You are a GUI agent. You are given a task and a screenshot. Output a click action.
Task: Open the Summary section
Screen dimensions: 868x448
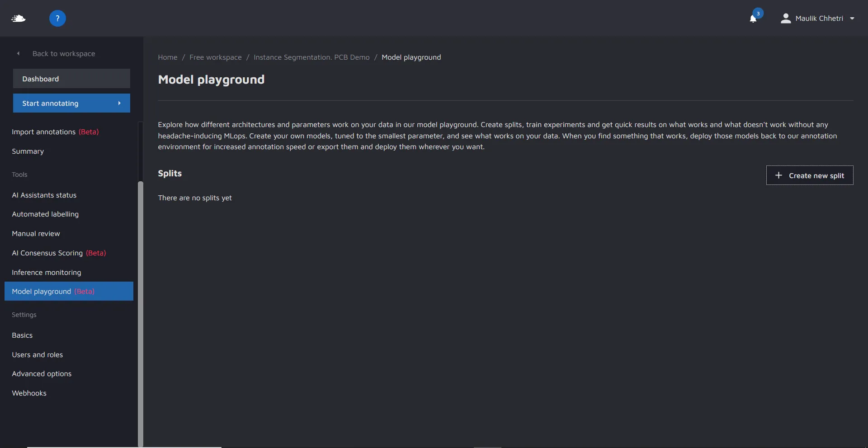pos(28,151)
